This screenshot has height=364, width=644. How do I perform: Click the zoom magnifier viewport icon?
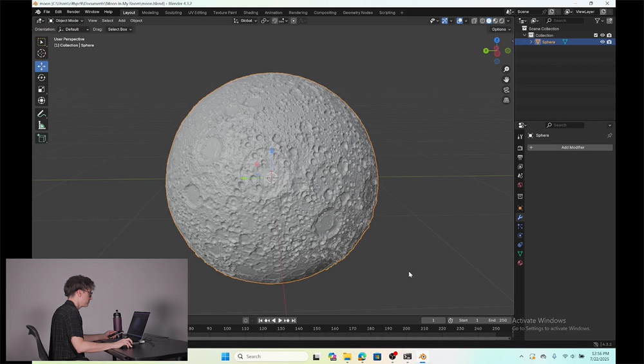506,69
